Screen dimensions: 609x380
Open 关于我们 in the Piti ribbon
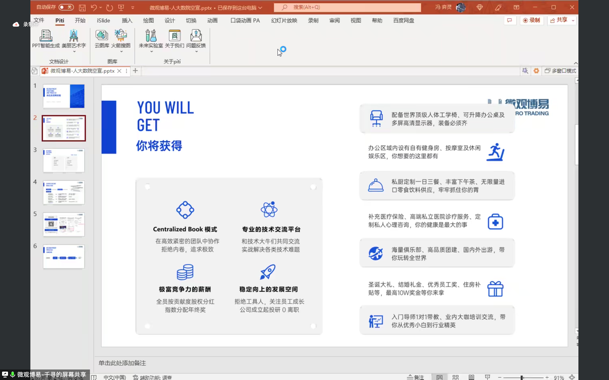(x=174, y=39)
